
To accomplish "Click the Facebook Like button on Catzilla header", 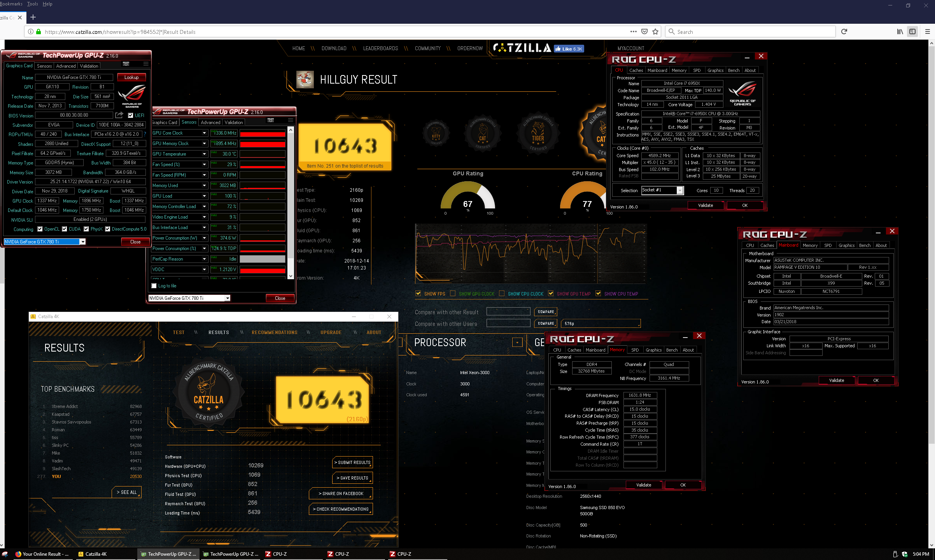I will coord(569,49).
